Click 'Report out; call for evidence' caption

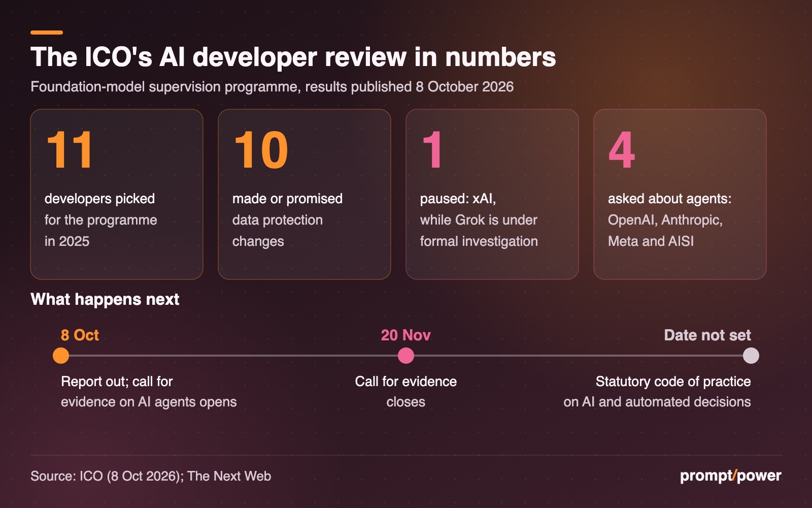tap(149, 392)
